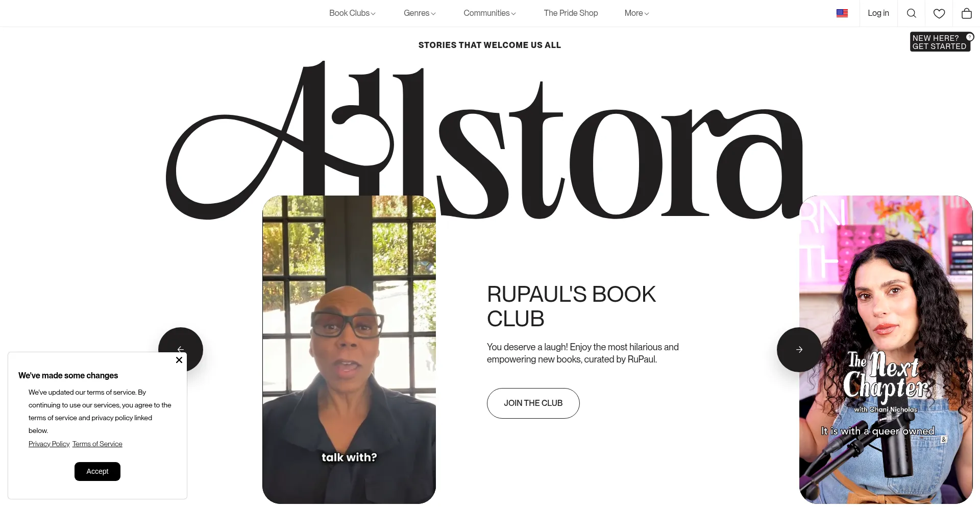Select Log in in the header
Image resolution: width=980 pixels, height=507 pixels.
coord(878,13)
